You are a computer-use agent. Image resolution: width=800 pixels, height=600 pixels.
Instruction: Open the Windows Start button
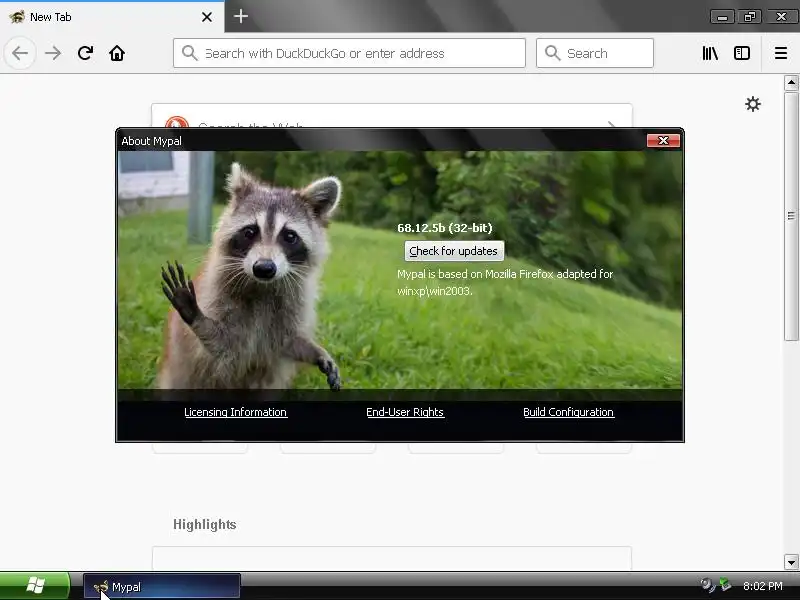tap(35, 586)
